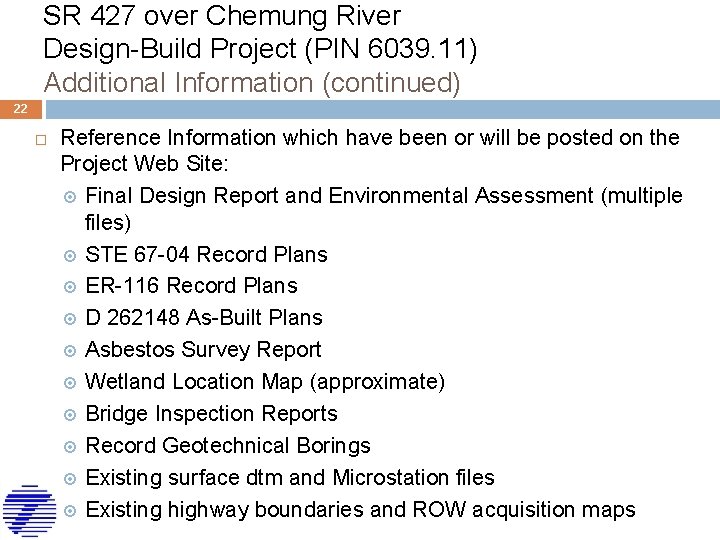Click bullet icon beside Record Geotechnical Borings

70,447
